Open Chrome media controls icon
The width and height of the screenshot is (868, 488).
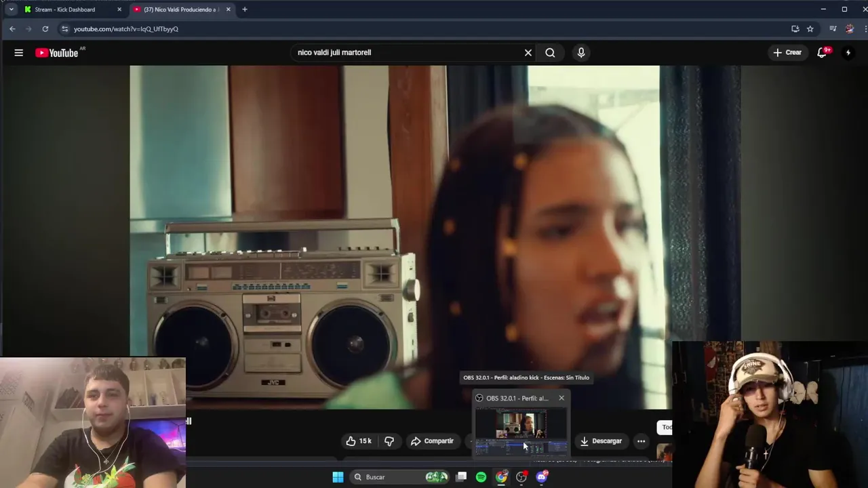tap(833, 29)
